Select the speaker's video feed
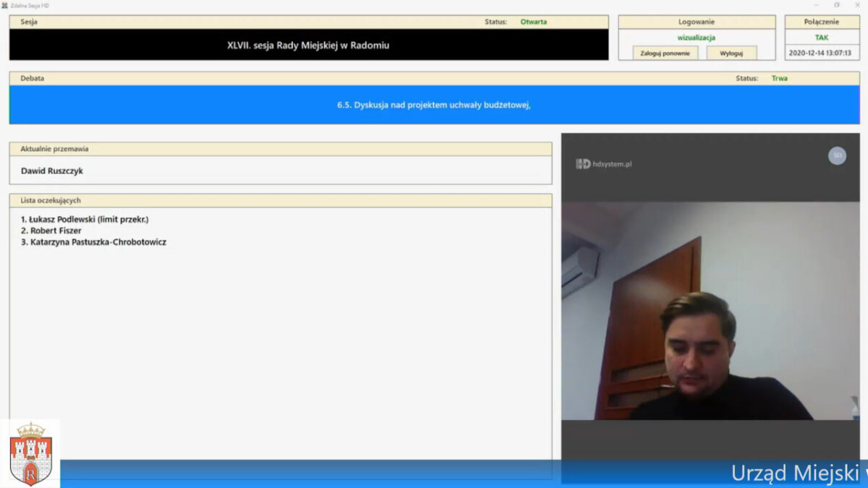868x488 pixels. click(710, 311)
